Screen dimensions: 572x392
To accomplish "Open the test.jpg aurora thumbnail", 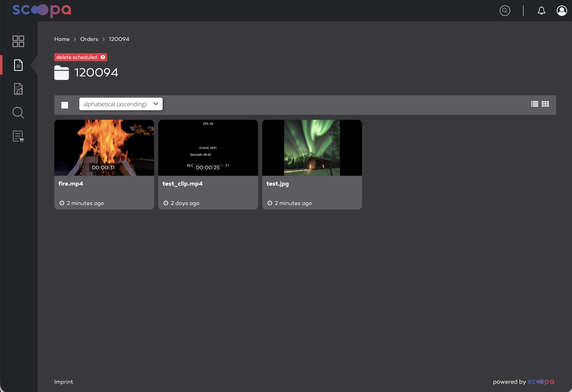I will [312, 148].
